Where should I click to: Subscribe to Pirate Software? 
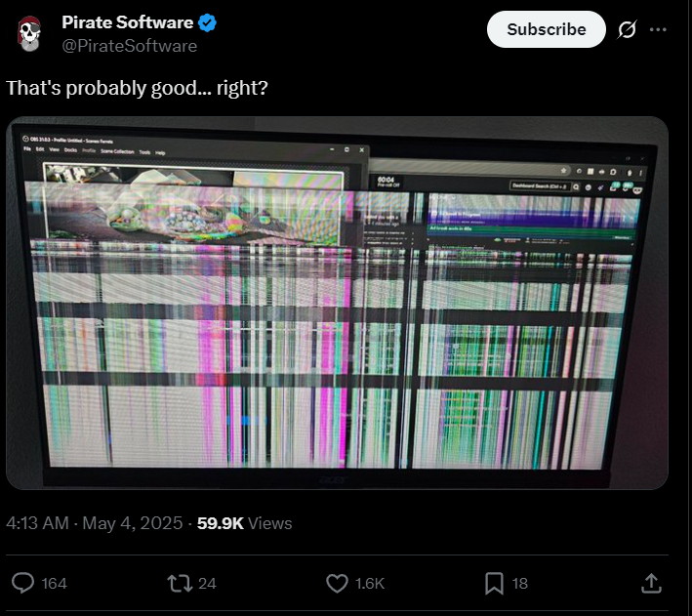click(x=547, y=29)
